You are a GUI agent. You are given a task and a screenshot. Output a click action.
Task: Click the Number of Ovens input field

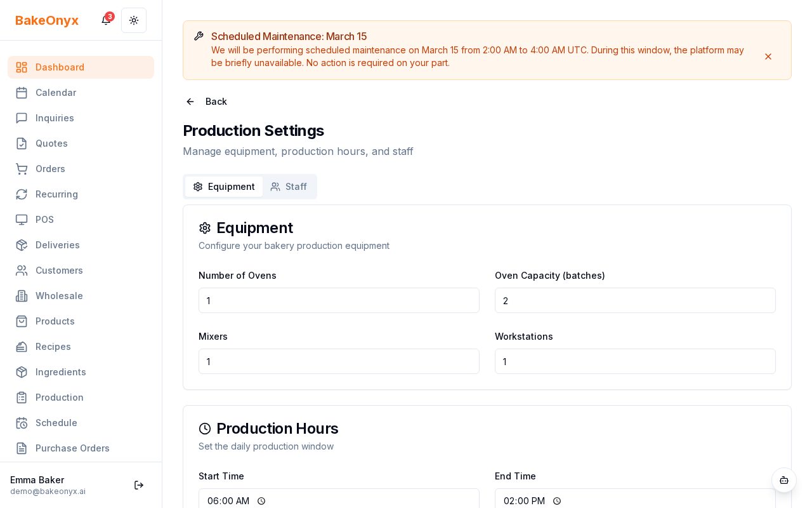pos(339,300)
